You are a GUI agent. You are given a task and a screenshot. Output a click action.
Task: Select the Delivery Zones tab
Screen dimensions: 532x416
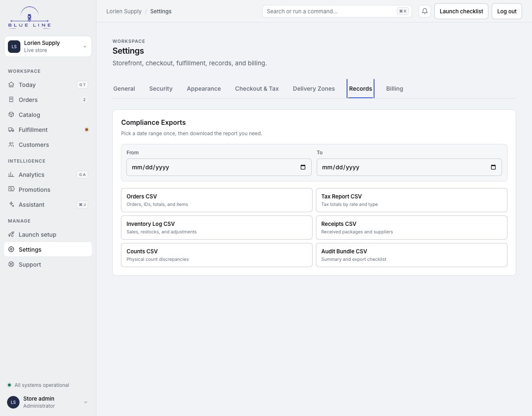(314, 89)
